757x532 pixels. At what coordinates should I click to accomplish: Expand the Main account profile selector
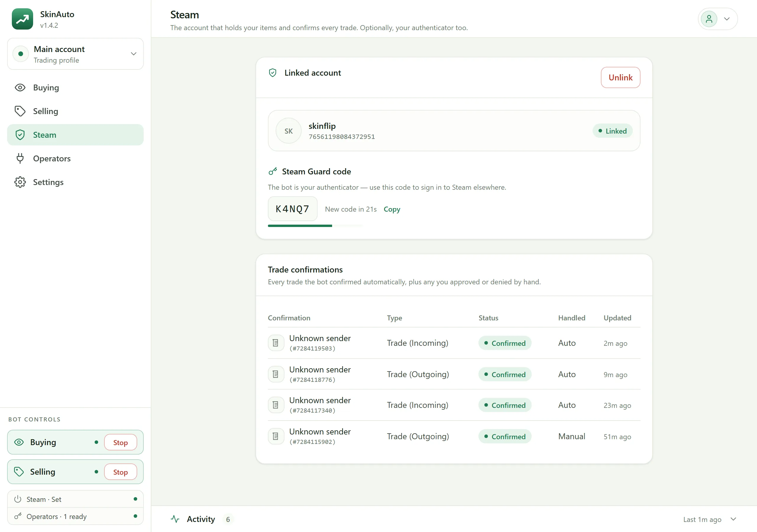75,54
